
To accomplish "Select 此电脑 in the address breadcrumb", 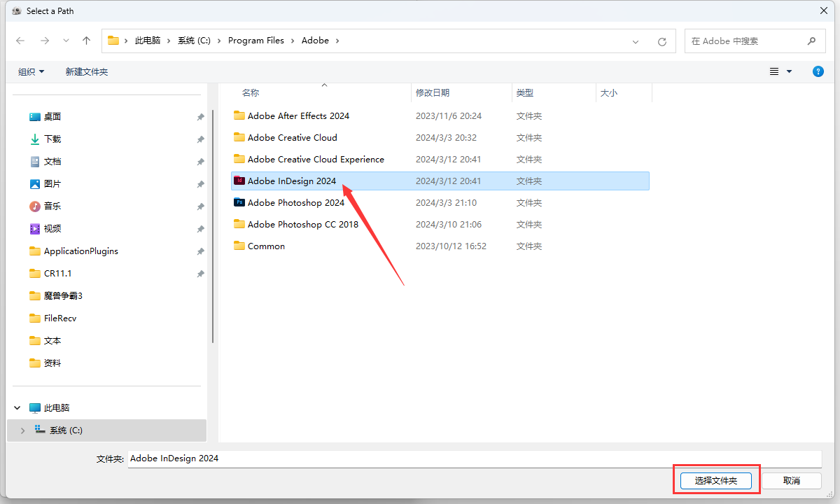I will point(148,41).
